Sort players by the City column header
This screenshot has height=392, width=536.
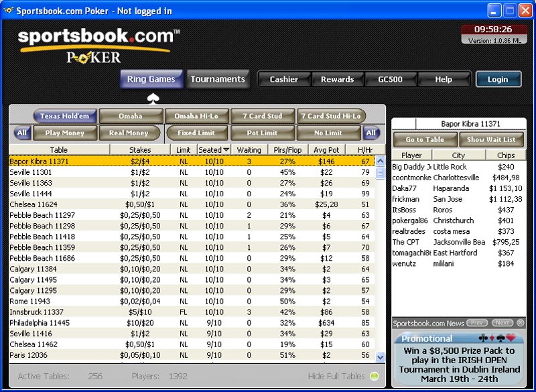tap(459, 155)
